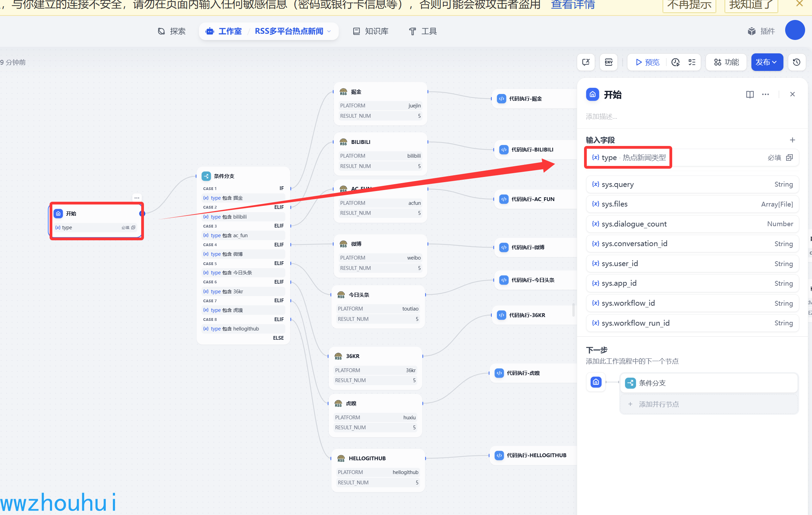The width and height of the screenshot is (812, 515).
Task: Click the 预览 preview button
Action: (x=647, y=62)
